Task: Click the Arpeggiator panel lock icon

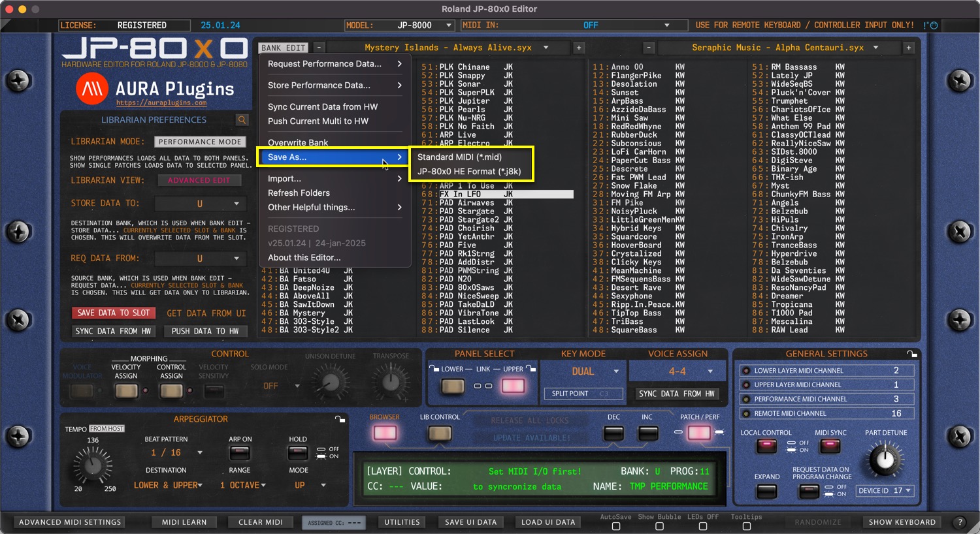Action: (x=340, y=419)
